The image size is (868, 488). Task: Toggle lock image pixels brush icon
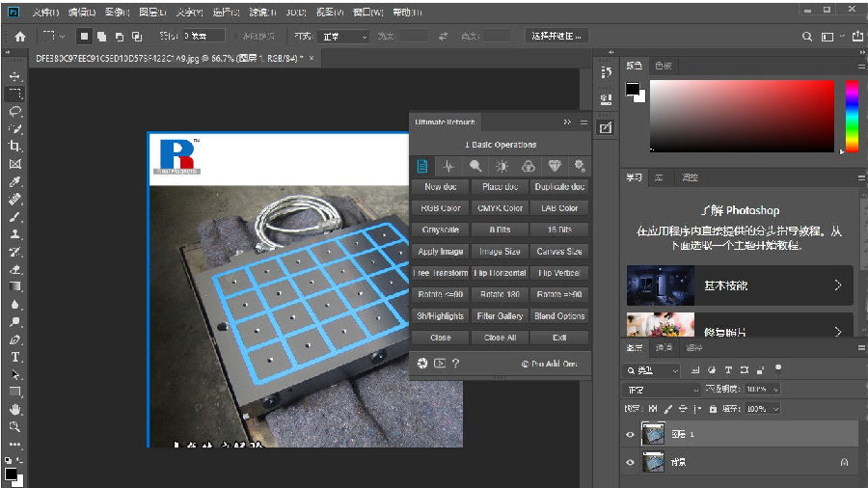668,409
